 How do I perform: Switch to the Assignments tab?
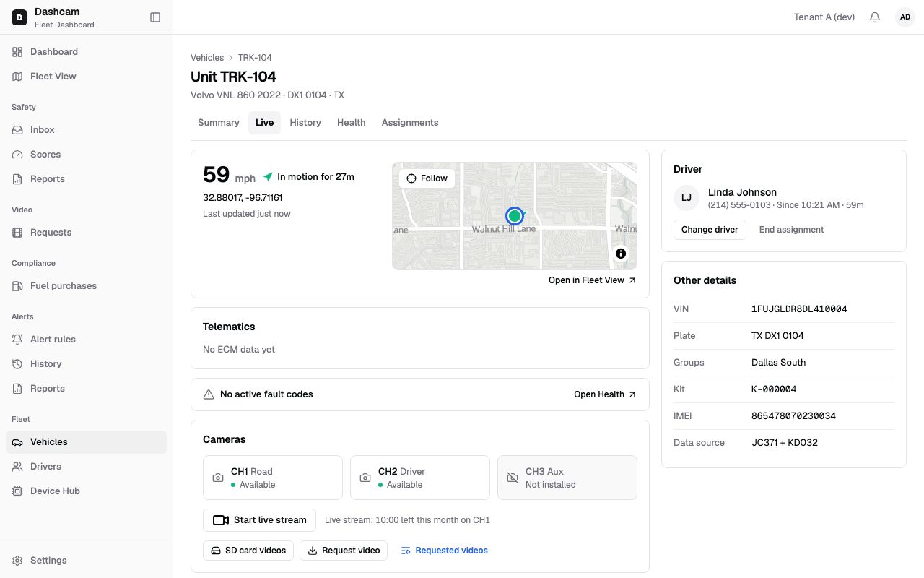[x=410, y=123]
